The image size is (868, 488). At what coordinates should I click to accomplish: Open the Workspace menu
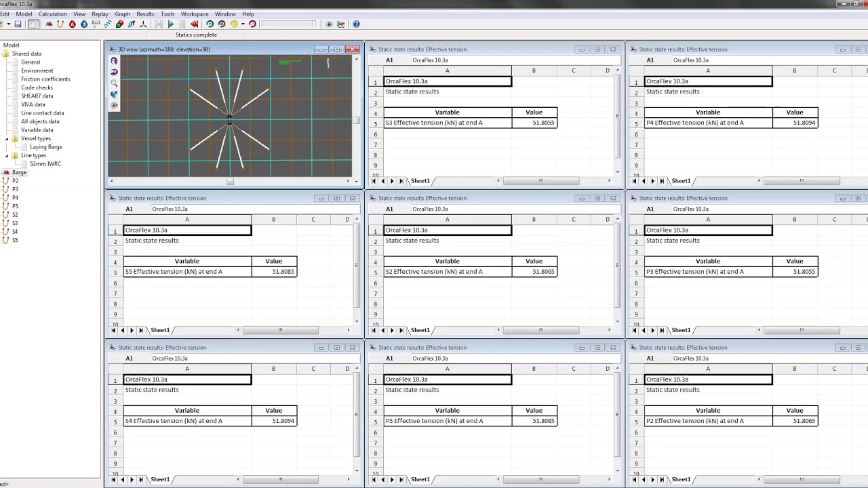195,14
